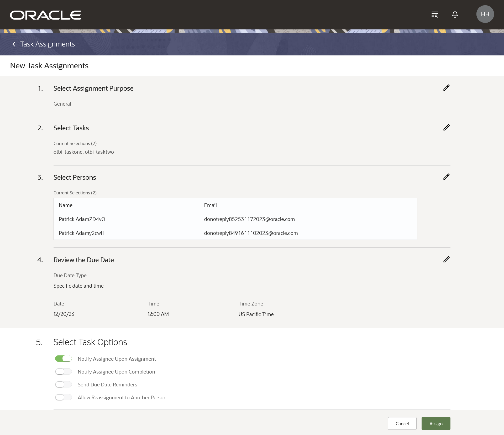Viewport: 504px width, 435px height.
Task: Select the Patrick Adamy2cwH row
Action: coord(82,233)
